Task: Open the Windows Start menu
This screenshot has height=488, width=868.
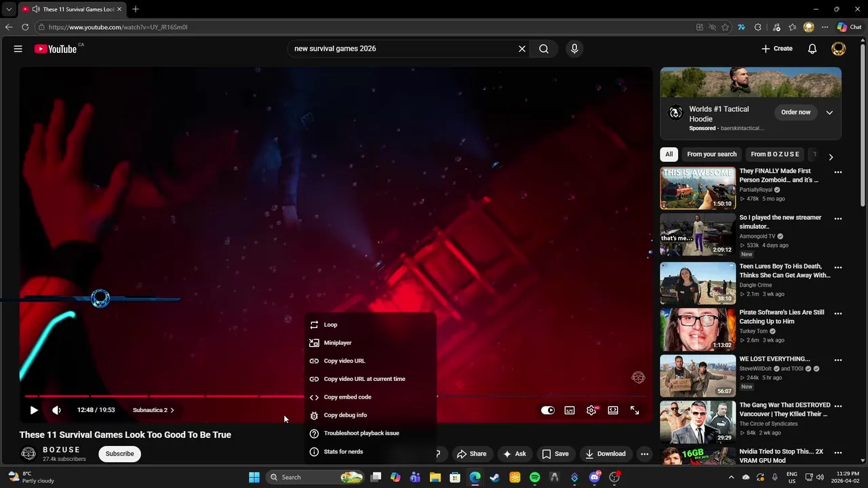Action: [x=254, y=477]
